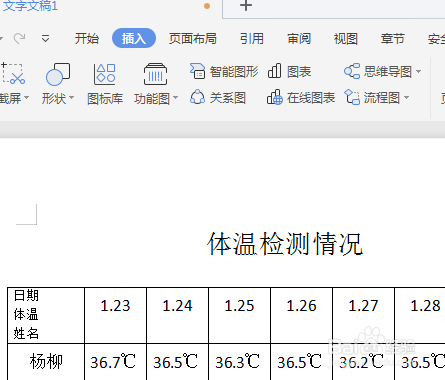Screen dimensions: 445x380
Task: Add a new document tab with plus
Action: click(246, 5)
